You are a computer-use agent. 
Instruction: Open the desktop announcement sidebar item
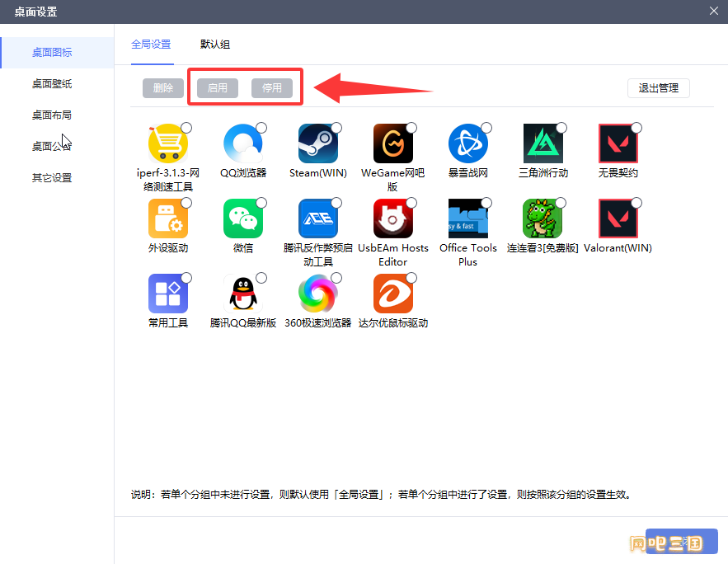click(57, 146)
